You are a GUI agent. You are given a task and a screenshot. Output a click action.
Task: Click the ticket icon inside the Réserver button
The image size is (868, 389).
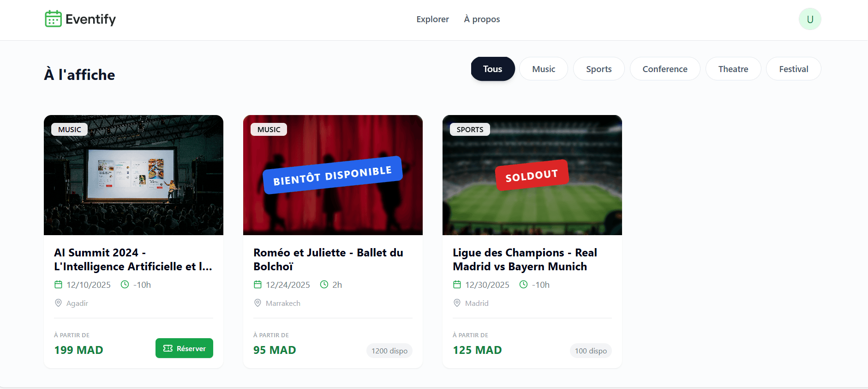coord(167,348)
